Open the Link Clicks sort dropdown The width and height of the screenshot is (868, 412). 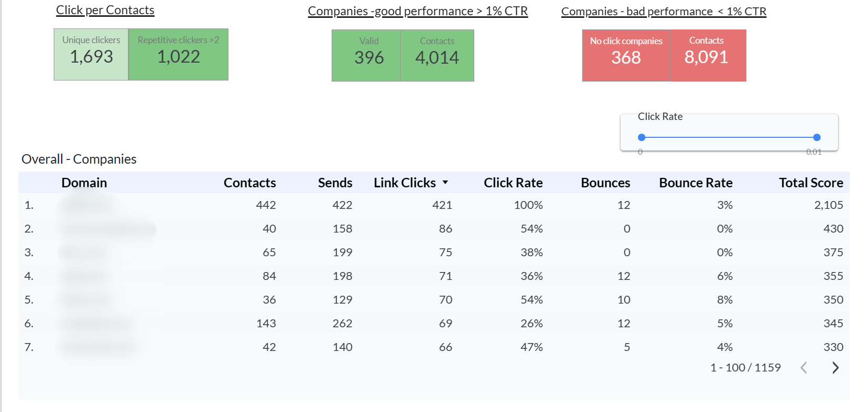[446, 183]
